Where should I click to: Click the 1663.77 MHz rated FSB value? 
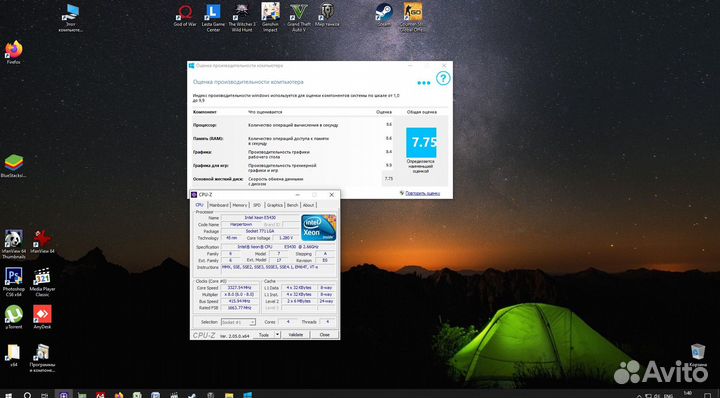239,308
